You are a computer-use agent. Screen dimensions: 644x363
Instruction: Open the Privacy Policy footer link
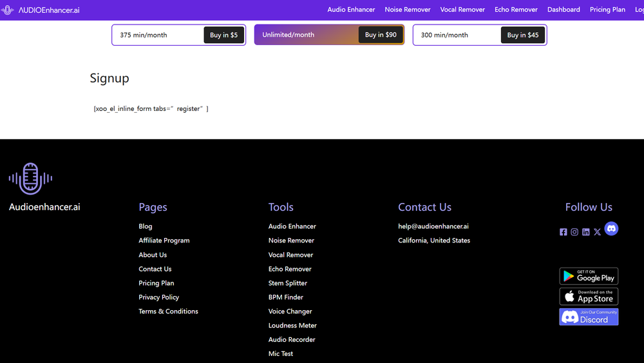point(158,297)
